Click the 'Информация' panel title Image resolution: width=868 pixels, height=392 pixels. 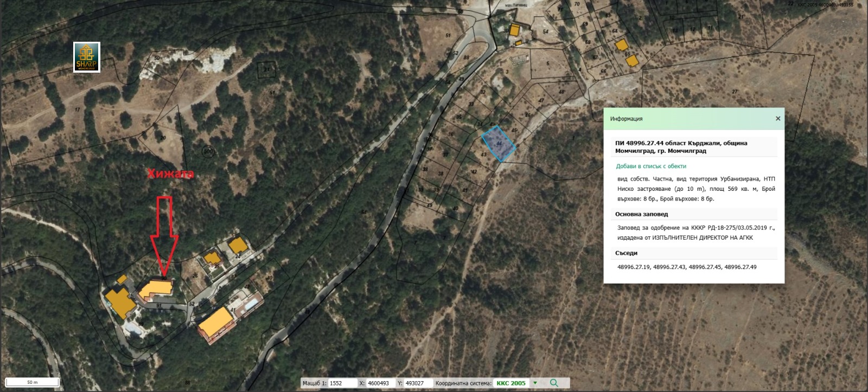click(x=626, y=119)
